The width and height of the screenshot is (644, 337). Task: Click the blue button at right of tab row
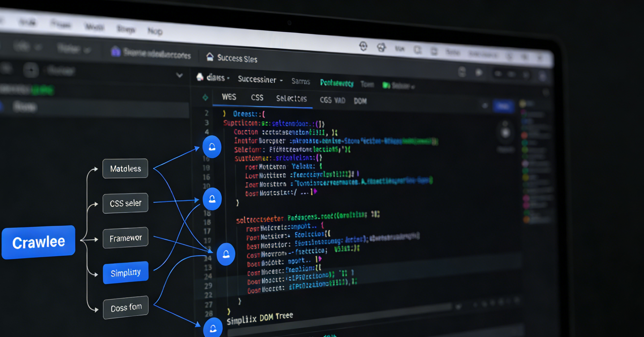pos(503,106)
